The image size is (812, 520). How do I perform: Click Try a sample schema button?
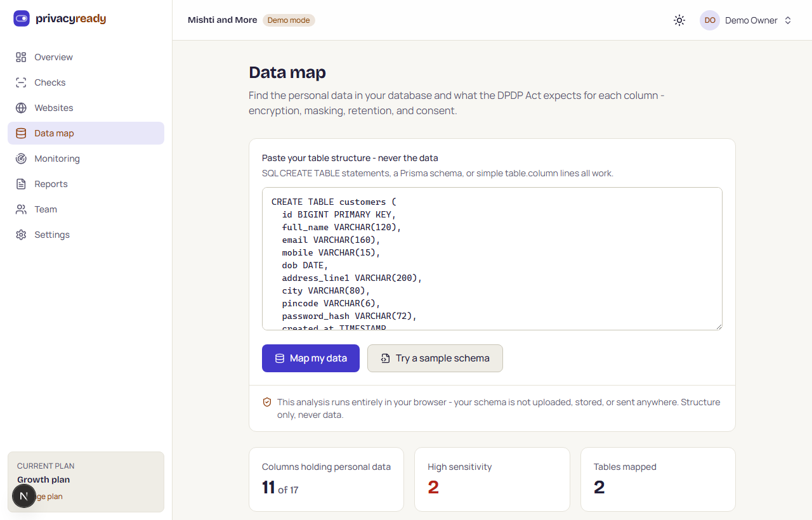(x=435, y=358)
